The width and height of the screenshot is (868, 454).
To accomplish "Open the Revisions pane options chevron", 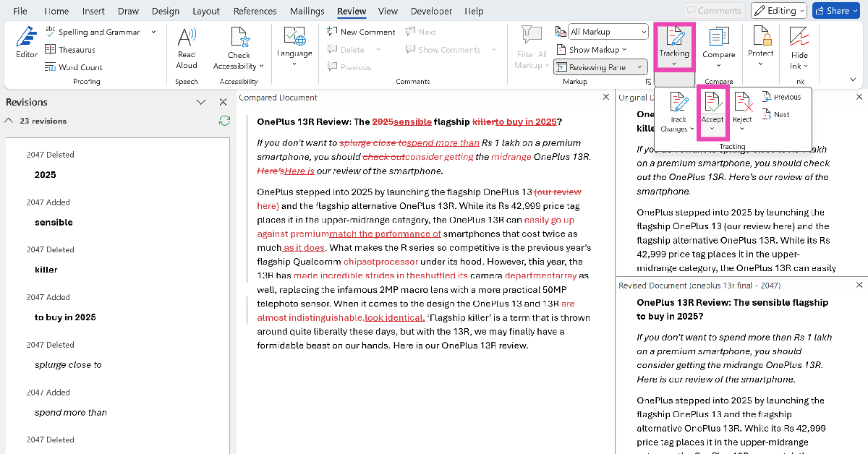I will pos(201,102).
